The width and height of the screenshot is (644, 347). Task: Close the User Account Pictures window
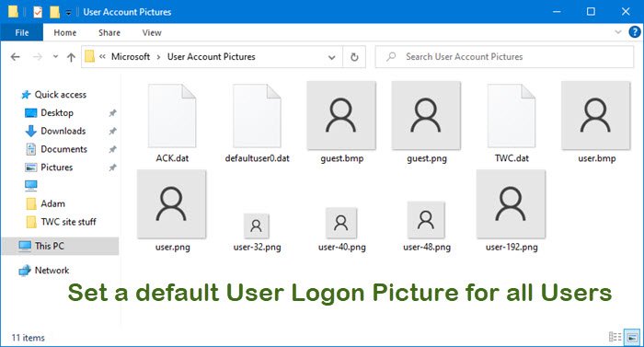click(626, 12)
